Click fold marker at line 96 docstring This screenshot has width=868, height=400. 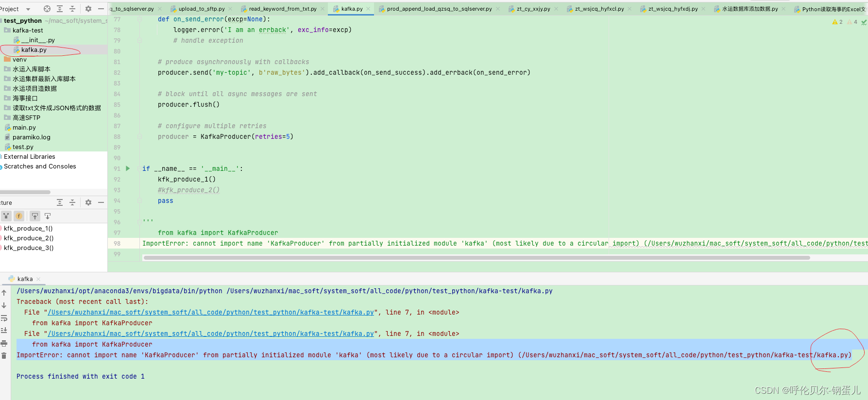point(139,222)
